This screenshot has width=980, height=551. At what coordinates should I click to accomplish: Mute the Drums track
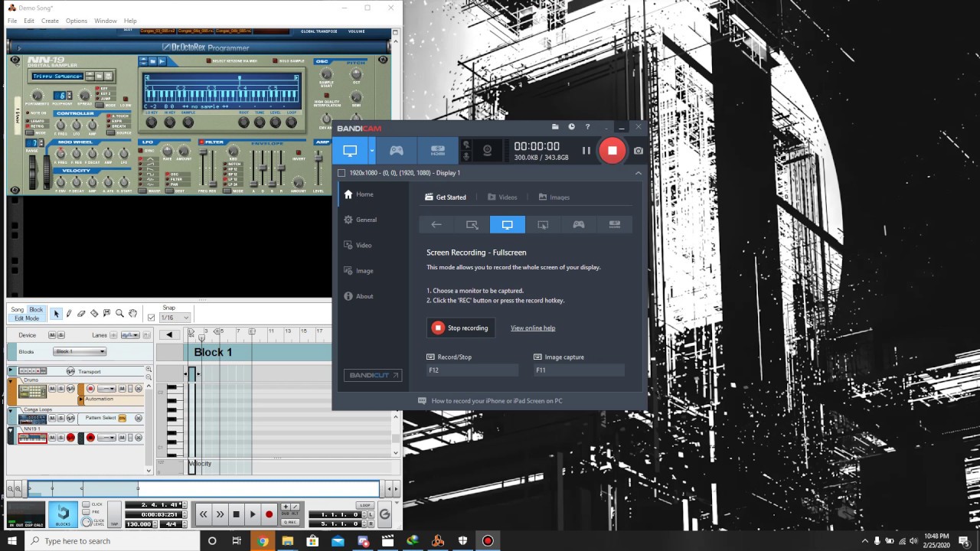[x=52, y=389]
